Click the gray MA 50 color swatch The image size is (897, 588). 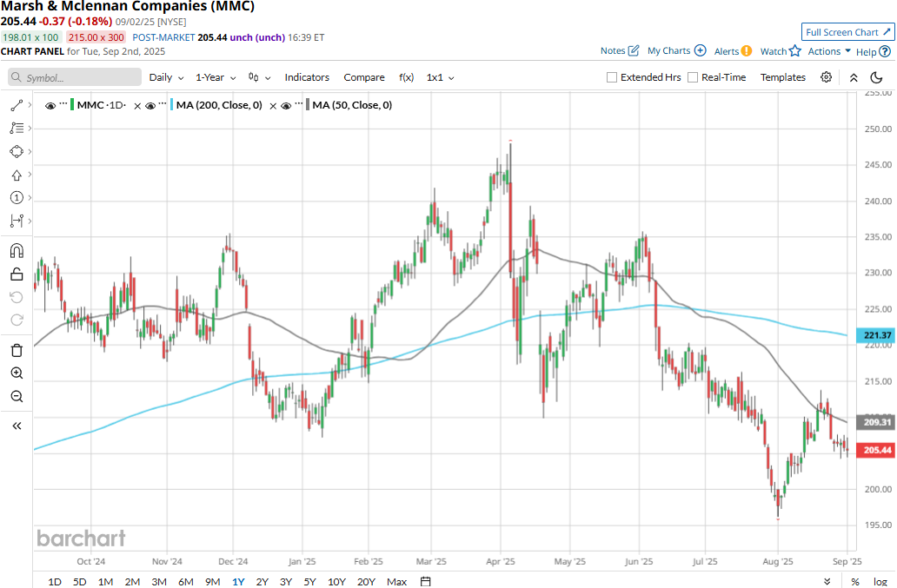(x=308, y=105)
